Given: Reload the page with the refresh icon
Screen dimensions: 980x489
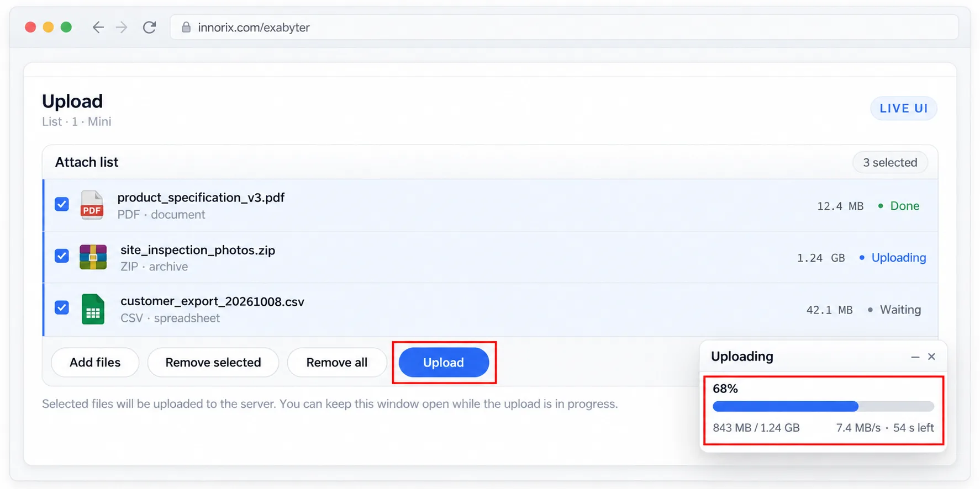Looking at the screenshot, I should (149, 27).
